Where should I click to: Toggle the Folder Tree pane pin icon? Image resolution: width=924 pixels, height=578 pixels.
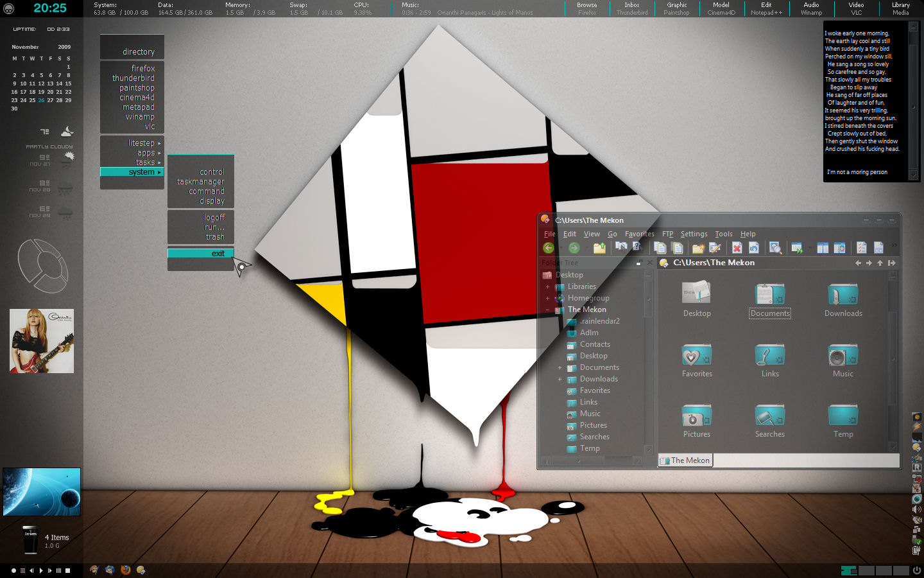coord(638,263)
